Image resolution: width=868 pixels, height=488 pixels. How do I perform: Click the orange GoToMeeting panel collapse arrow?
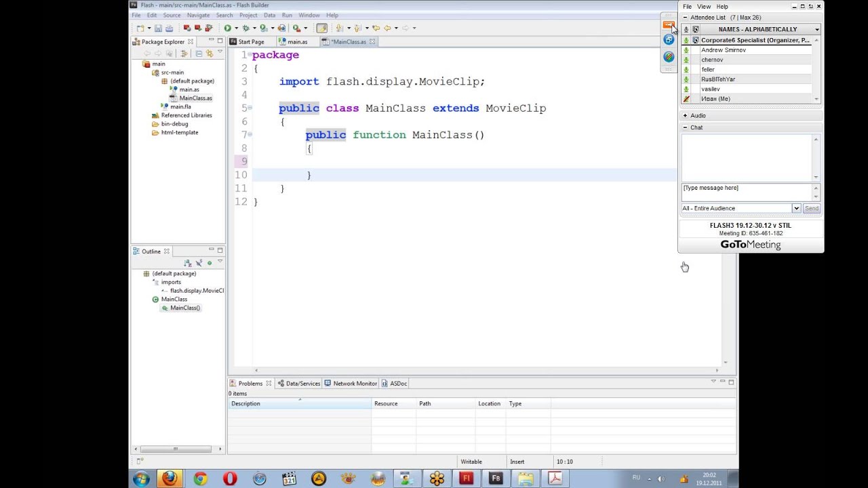pos(669,25)
